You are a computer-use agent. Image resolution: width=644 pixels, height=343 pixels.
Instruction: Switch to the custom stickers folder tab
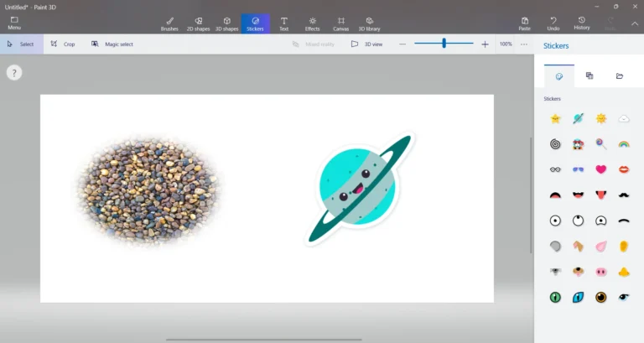[620, 75]
